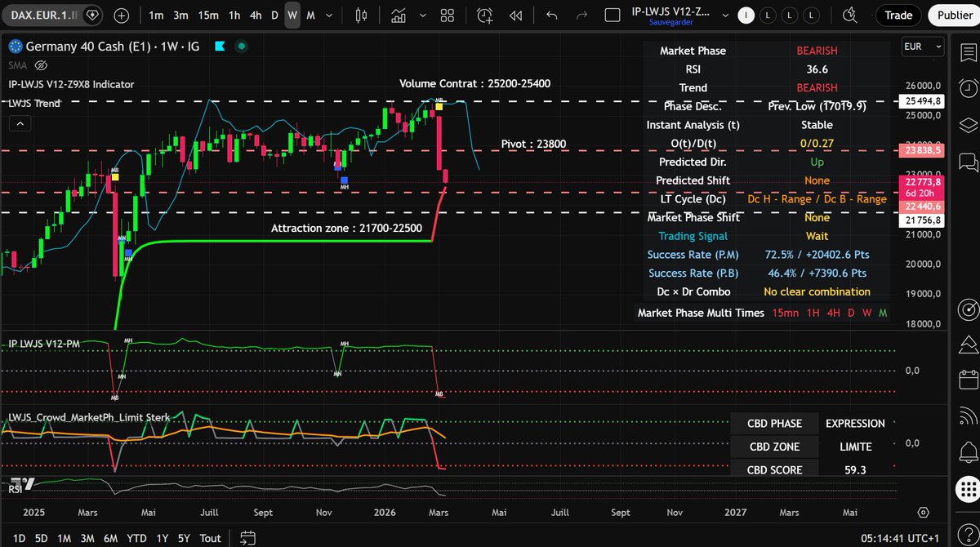Open the Pine mountain-shaped sidebar icon

point(967,344)
